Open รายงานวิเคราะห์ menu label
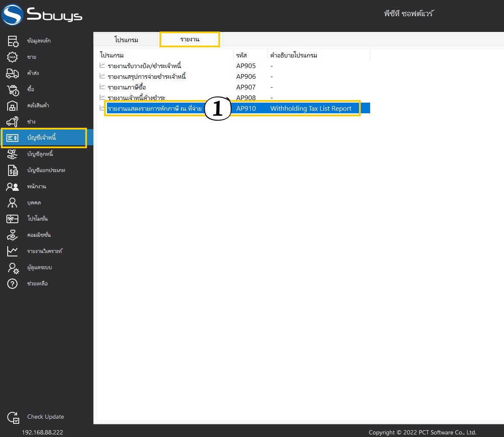This screenshot has width=504, height=437. click(45, 251)
